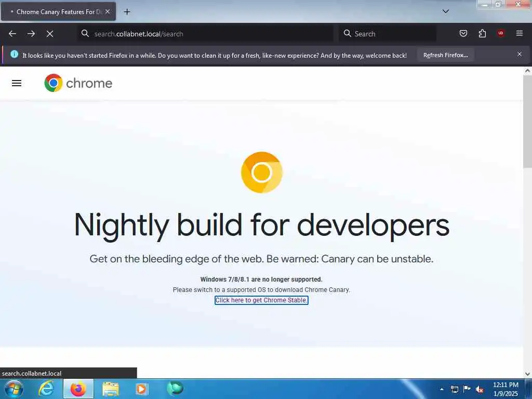Open Windows Media Player from taskbar
Screen dimensions: 532x399
pos(142,389)
